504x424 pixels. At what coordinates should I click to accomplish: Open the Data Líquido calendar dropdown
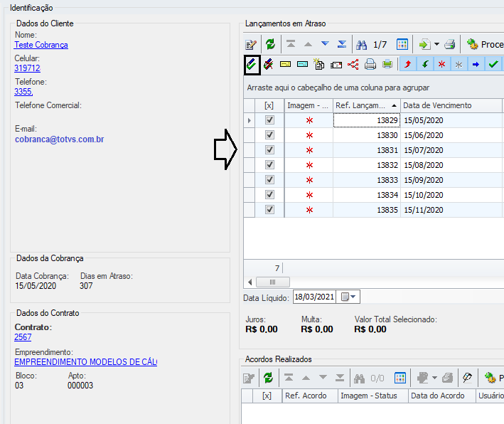(x=348, y=297)
